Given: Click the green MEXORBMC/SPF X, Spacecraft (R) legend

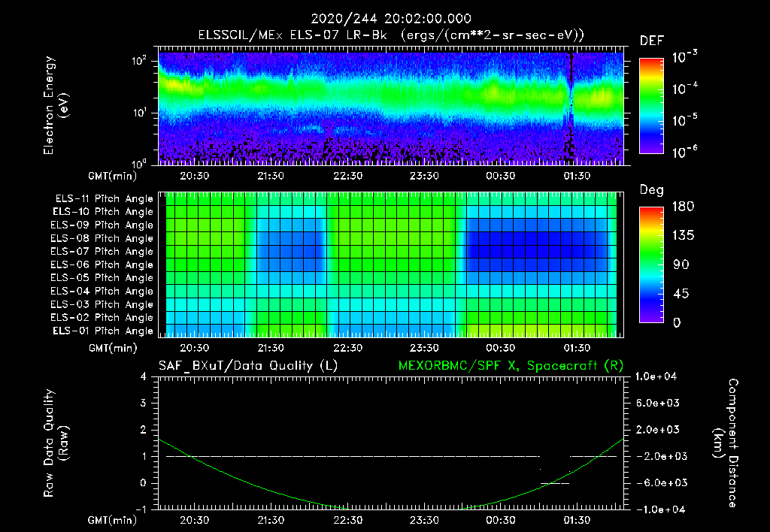Looking at the screenshot, I should tap(511, 366).
